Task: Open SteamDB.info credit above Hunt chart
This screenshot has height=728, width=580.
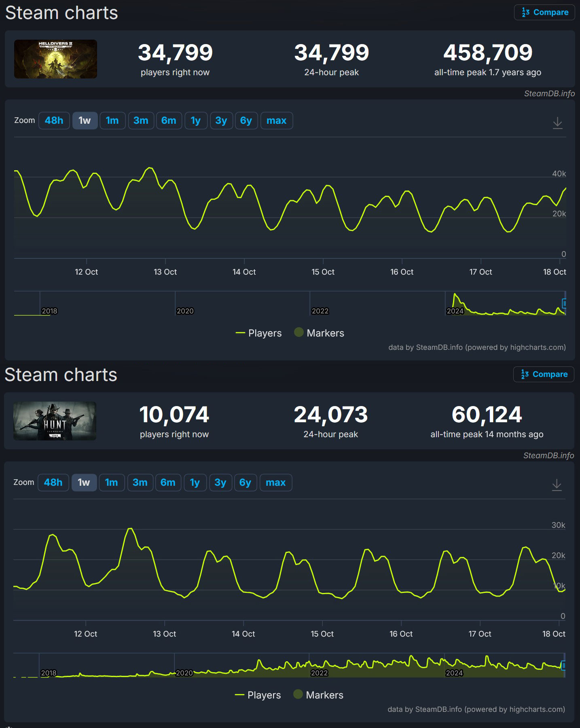Action: (x=548, y=455)
